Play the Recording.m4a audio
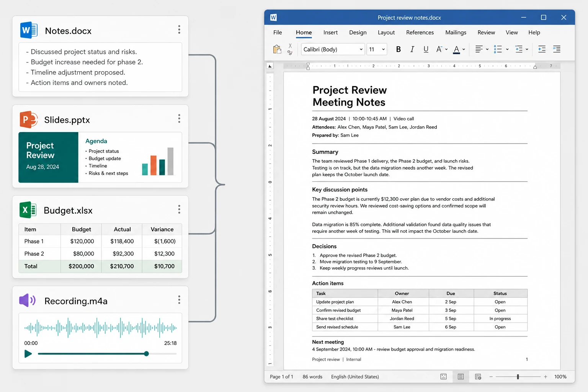 pos(28,354)
